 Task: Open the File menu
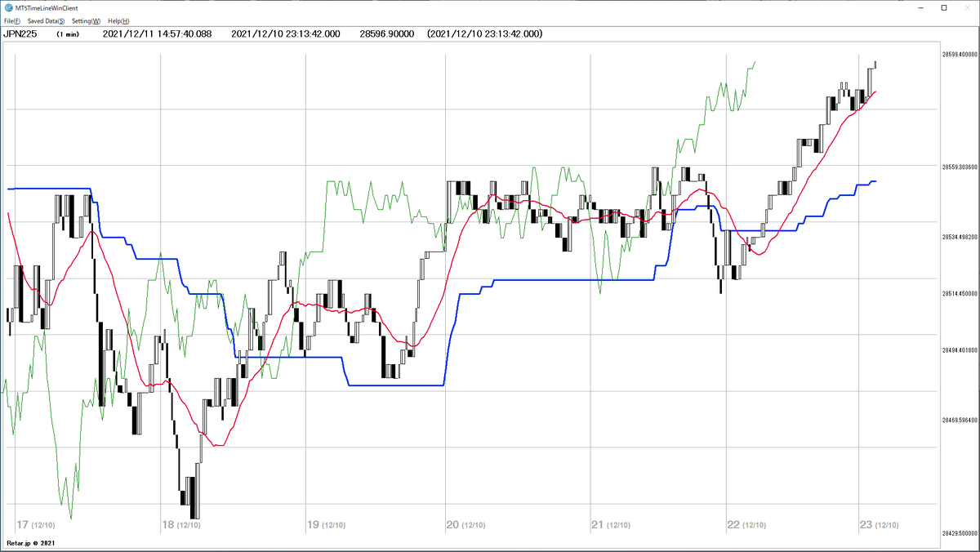[12, 20]
